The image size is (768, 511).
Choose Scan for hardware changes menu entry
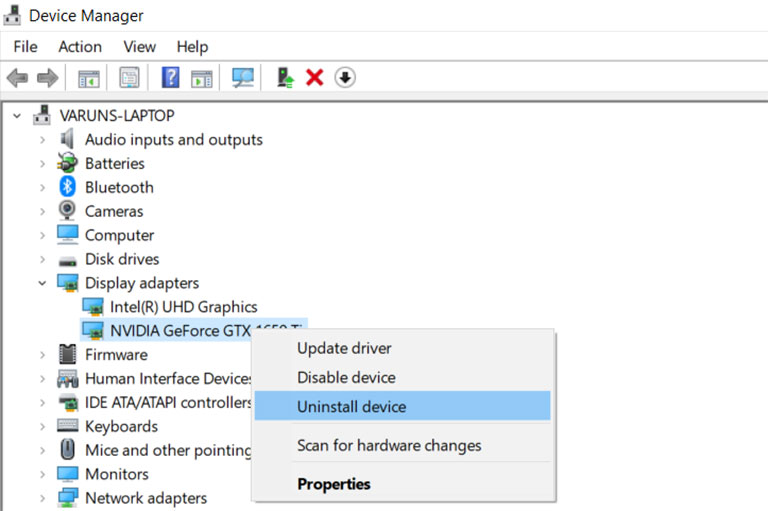tap(403, 445)
